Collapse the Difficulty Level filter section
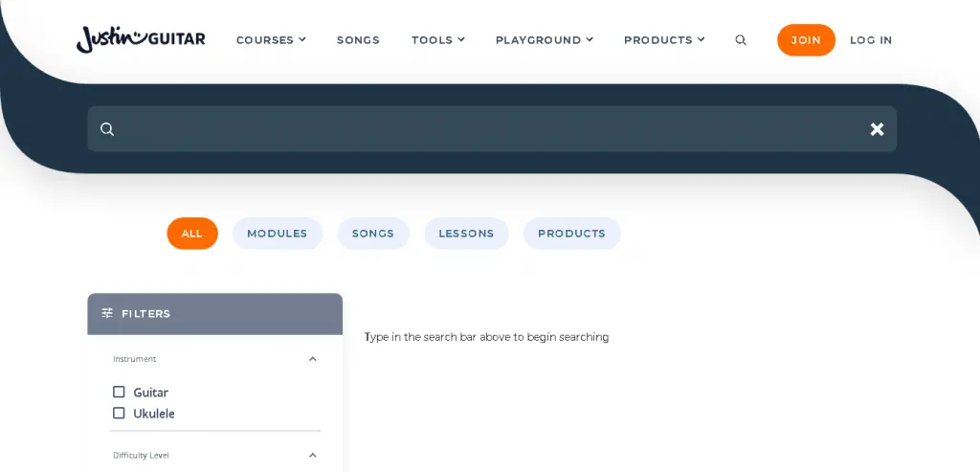The height and width of the screenshot is (472, 980). pos(312,455)
